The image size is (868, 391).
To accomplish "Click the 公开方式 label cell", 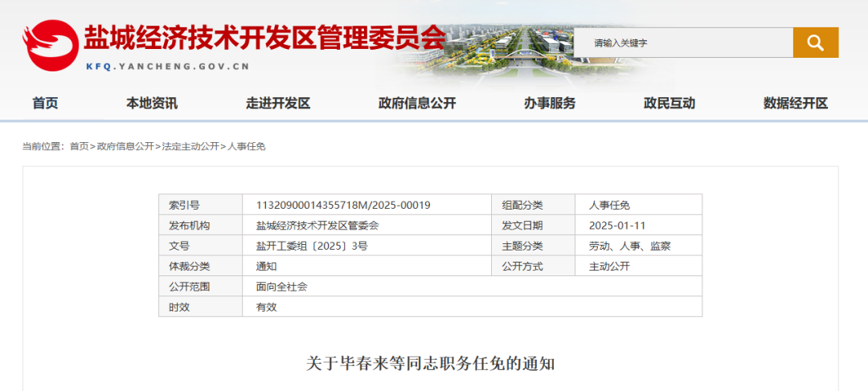I will 534,266.
